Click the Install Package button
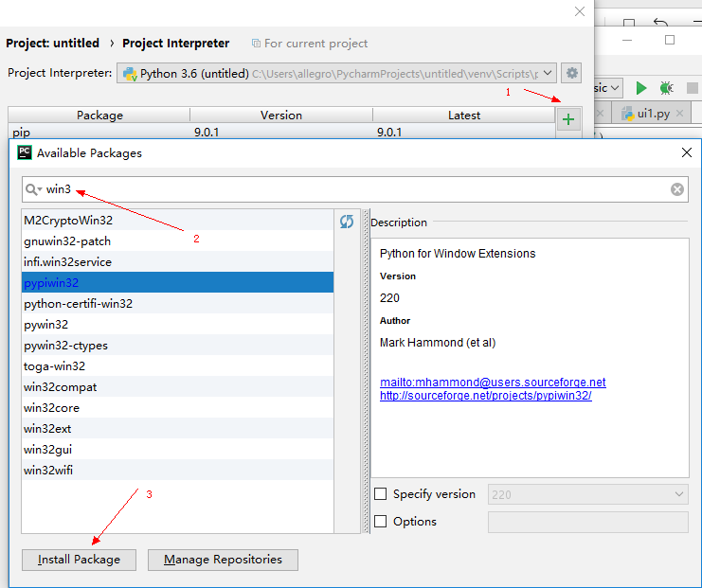 [x=79, y=560]
